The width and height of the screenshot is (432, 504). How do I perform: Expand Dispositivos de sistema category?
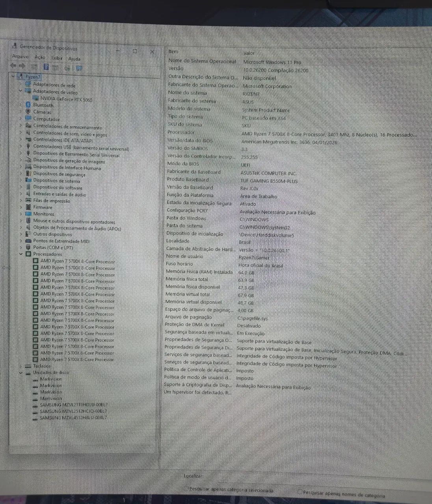(21, 180)
